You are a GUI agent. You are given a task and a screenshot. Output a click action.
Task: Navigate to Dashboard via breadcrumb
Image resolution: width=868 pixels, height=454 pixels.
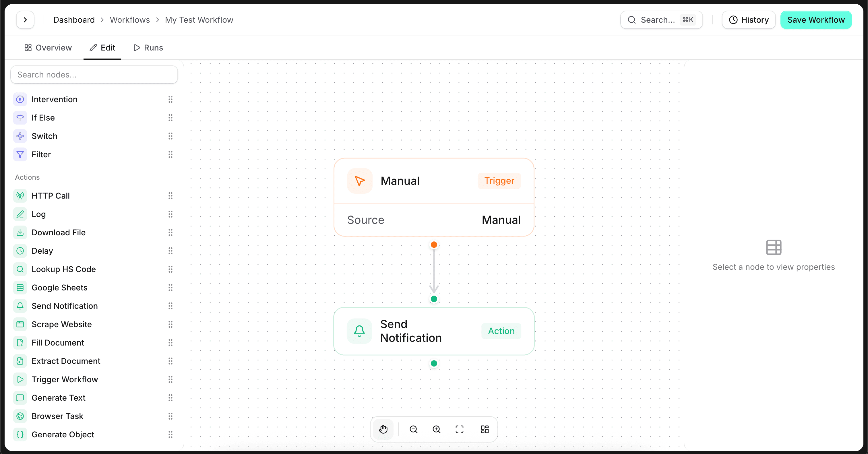(73, 20)
